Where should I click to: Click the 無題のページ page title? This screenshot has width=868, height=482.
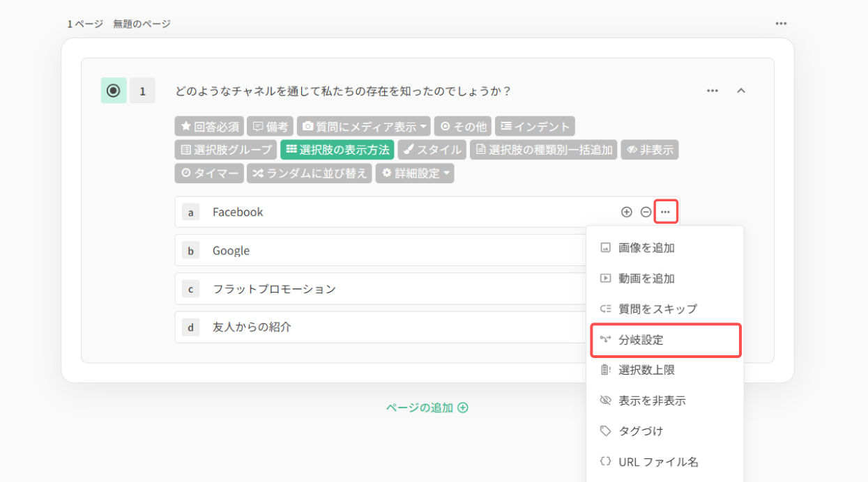pos(142,24)
